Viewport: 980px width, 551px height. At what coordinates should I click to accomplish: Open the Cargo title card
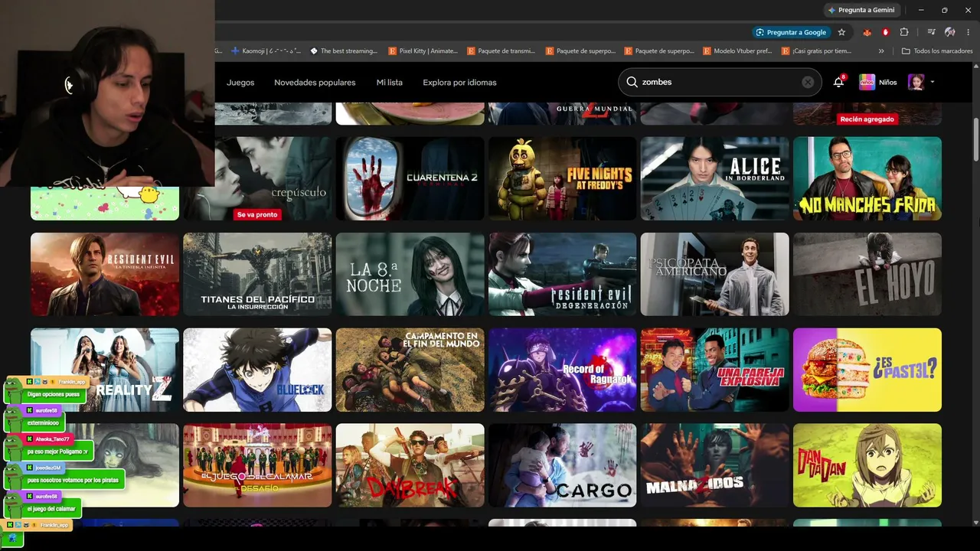tap(562, 465)
